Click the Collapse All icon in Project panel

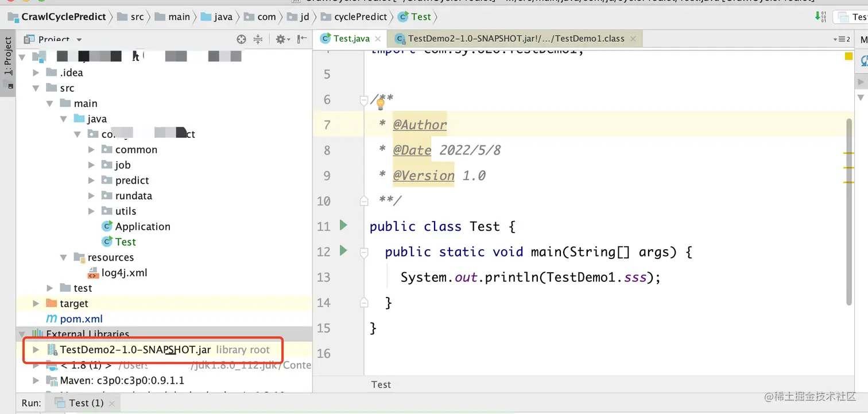pyautogui.click(x=258, y=39)
